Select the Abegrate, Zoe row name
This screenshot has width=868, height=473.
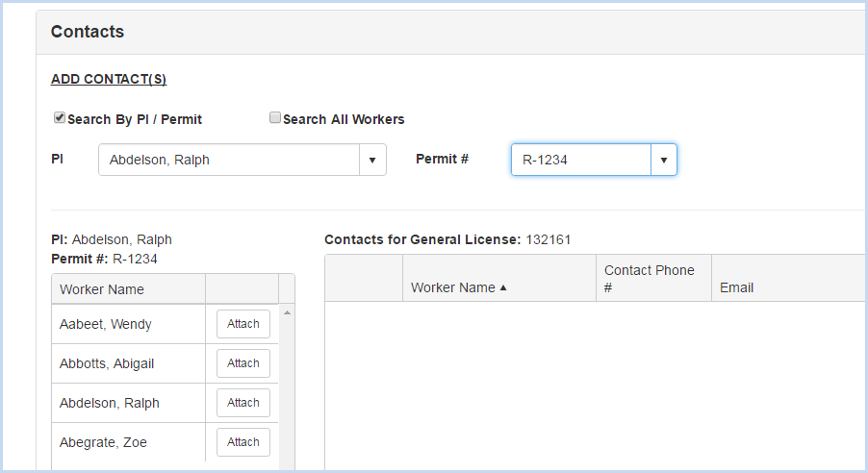pyautogui.click(x=103, y=442)
